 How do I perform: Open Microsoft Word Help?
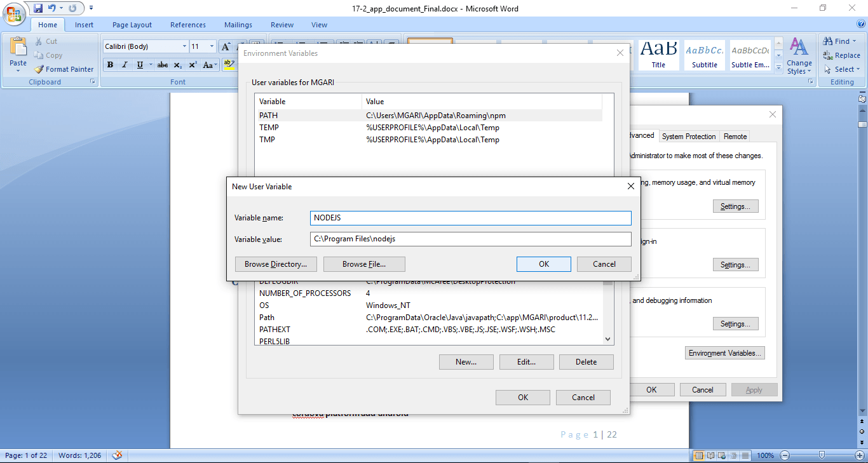tap(861, 25)
